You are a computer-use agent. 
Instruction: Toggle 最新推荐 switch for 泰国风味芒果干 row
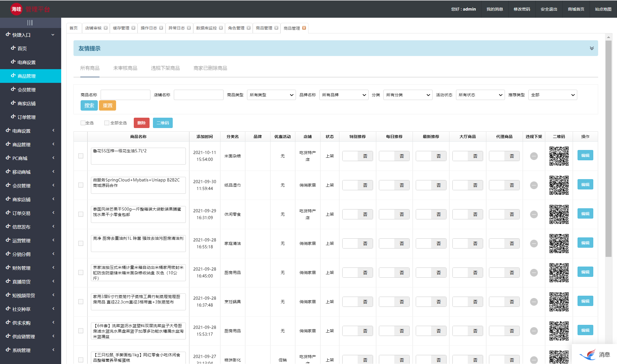[431, 214]
